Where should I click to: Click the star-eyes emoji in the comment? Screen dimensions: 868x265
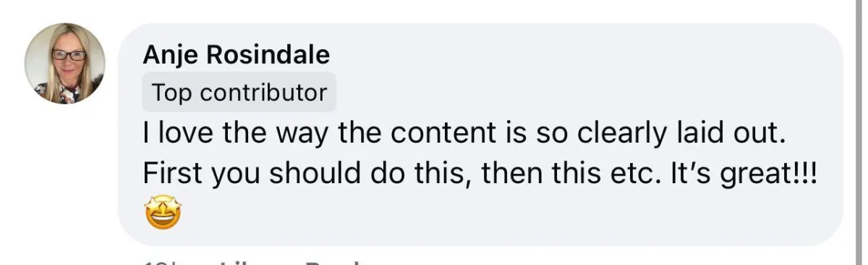(162, 211)
